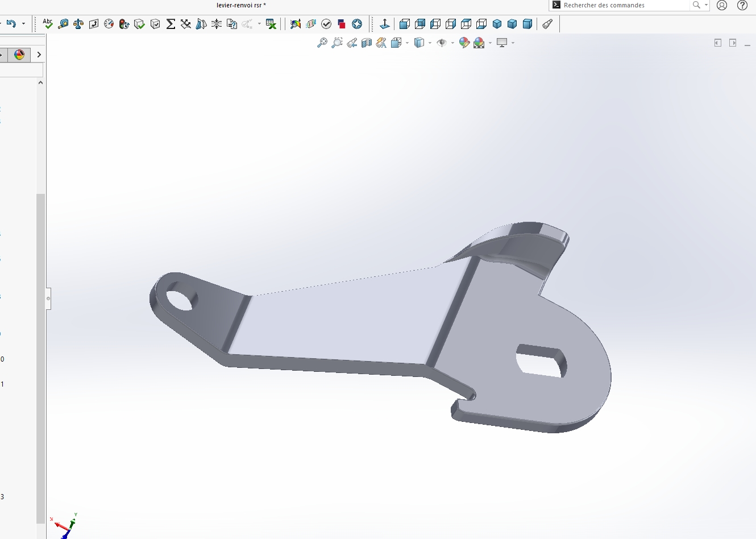Switch to the DisplayManager appearance tab
The image size is (756, 539).
point(19,55)
